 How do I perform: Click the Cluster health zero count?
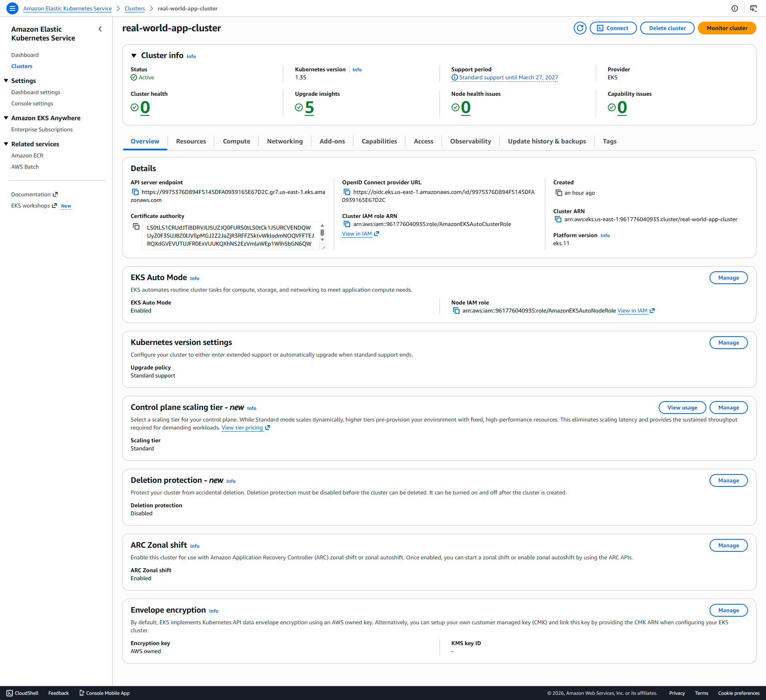point(145,107)
